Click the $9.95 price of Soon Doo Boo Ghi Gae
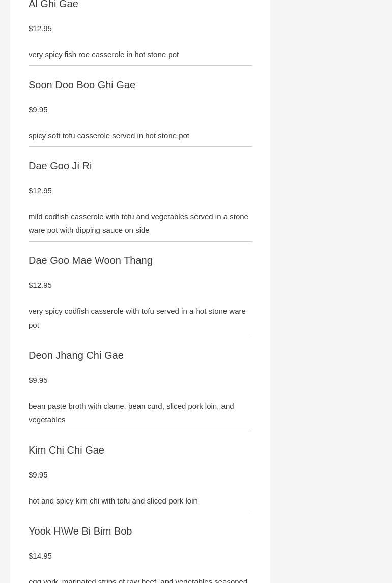The height and width of the screenshot is (583, 392). [x=38, y=110]
